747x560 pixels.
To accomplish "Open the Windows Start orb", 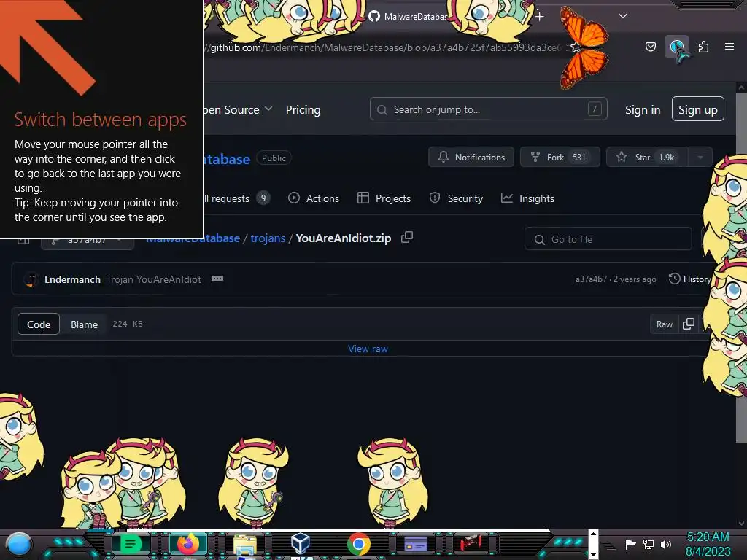I will click(19, 545).
